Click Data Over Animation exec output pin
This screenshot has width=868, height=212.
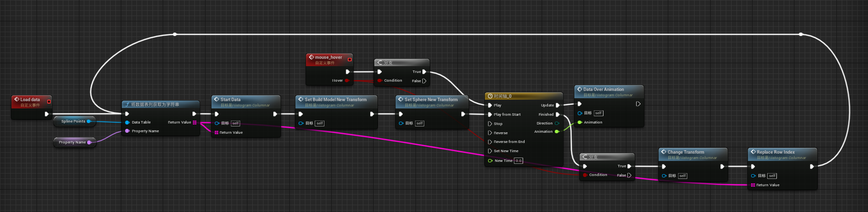[x=638, y=104]
